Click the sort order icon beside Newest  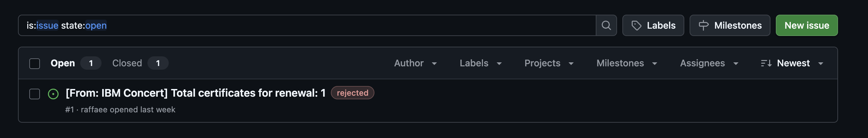point(766,63)
